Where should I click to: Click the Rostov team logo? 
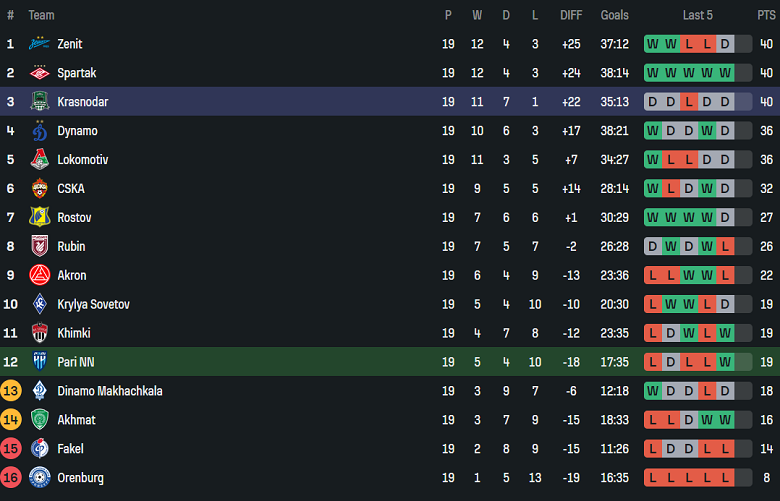[x=39, y=218]
